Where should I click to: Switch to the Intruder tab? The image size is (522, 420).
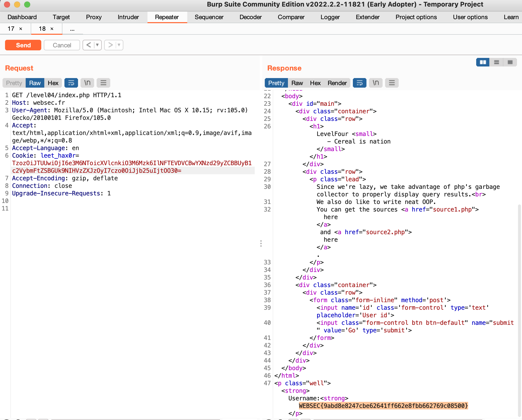pos(128,17)
